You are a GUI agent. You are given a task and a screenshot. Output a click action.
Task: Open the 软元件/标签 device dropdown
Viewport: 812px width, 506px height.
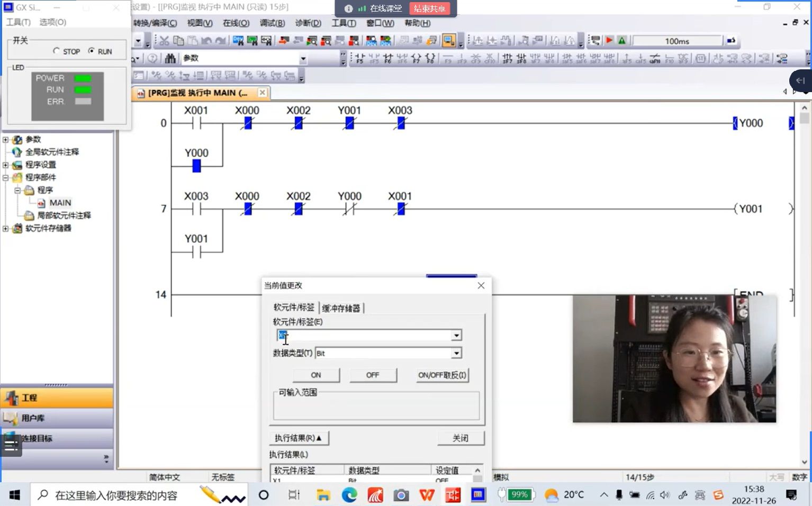click(x=456, y=335)
